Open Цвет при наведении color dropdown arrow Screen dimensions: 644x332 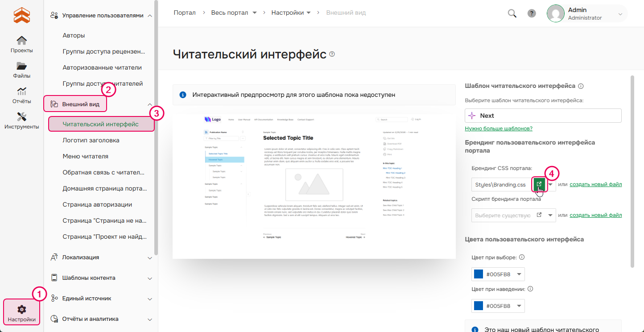[x=520, y=306]
